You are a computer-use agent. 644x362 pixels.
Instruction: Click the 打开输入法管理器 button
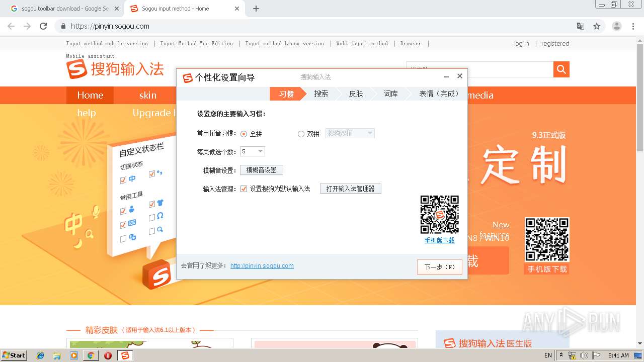point(351,189)
